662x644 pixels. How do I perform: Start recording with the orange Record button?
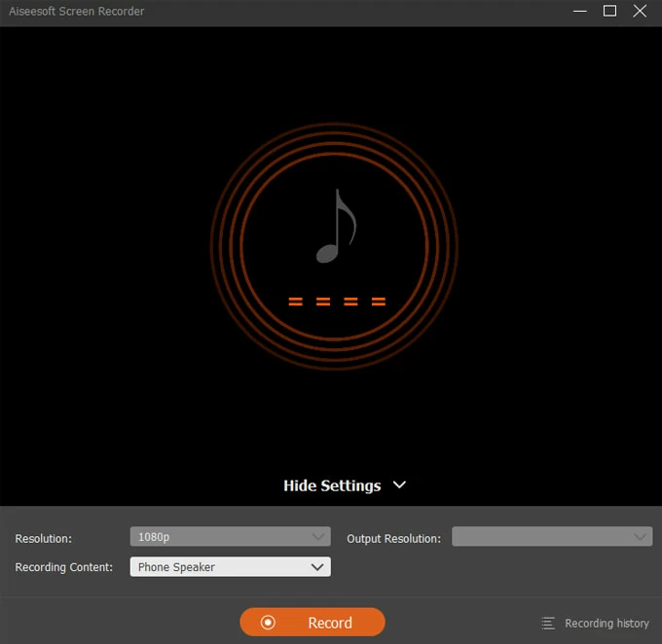click(313, 623)
